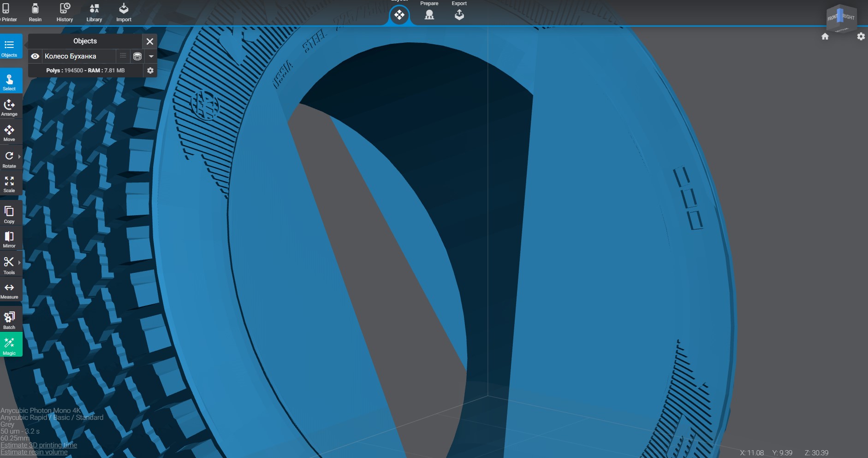Click Estimate resin volume link

point(34,452)
